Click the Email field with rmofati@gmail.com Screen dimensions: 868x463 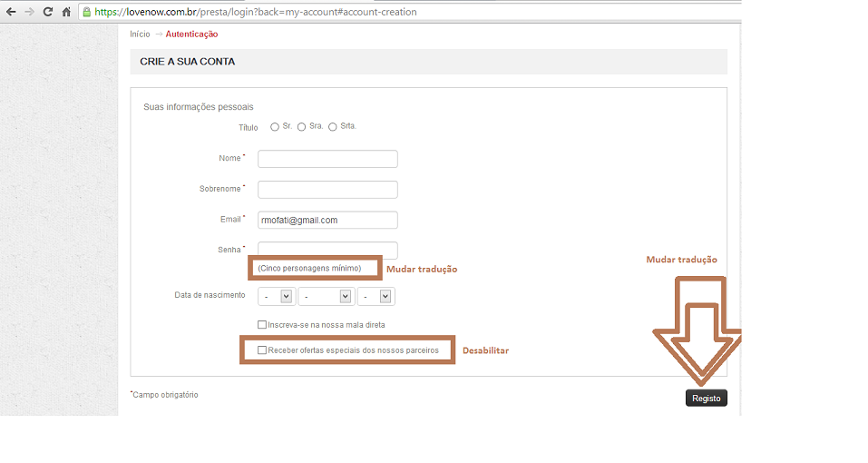coord(327,220)
